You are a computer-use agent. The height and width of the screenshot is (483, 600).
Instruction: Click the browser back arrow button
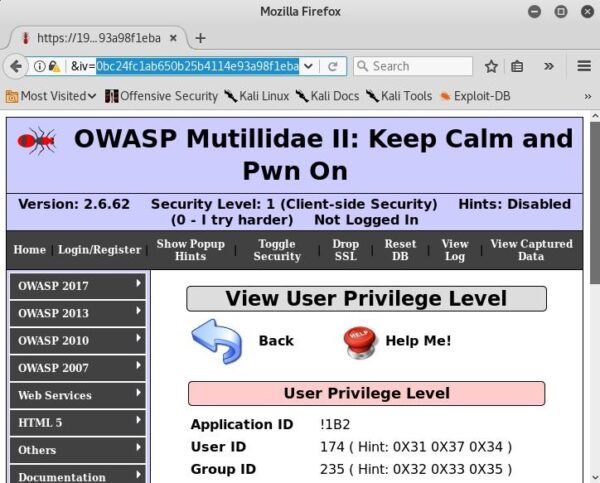click(15, 66)
